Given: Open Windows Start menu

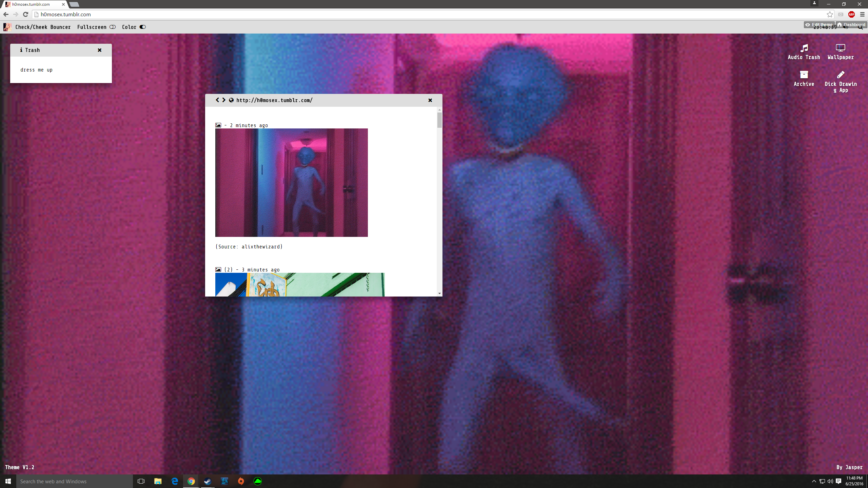Looking at the screenshot, I should pyautogui.click(x=8, y=481).
